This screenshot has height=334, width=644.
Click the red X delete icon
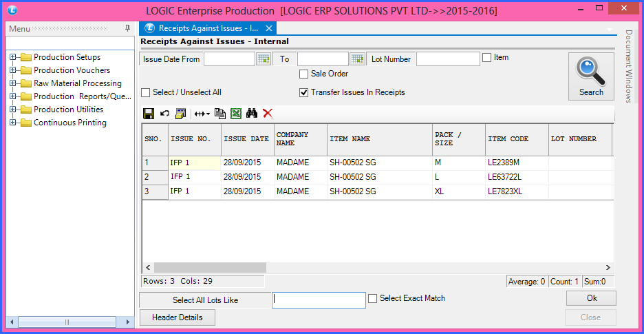point(268,114)
